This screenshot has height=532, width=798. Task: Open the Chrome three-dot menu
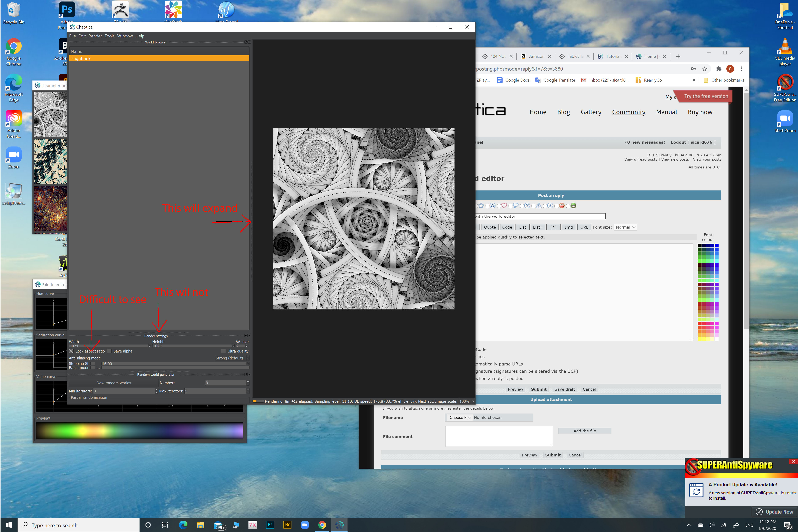coord(741,69)
